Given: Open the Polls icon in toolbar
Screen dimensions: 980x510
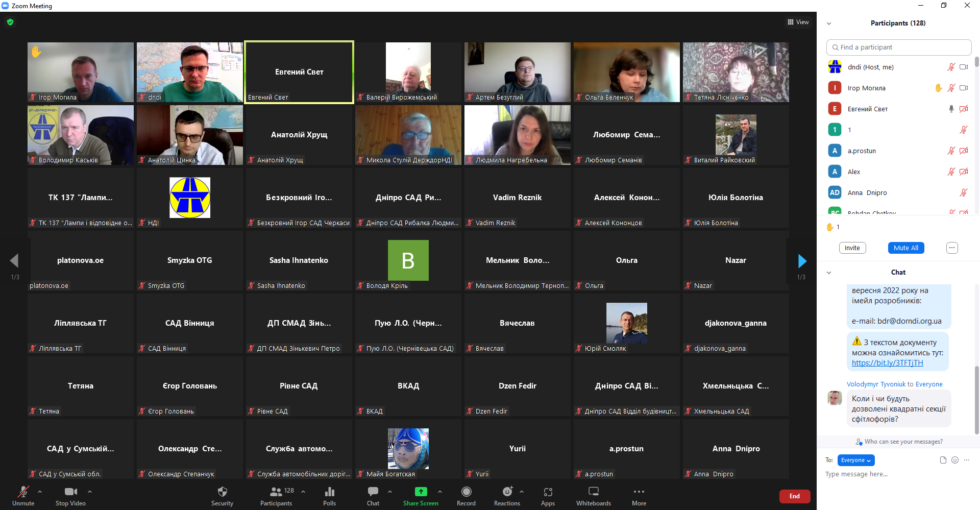Looking at the screenshot, I should [x=329, y=492].
